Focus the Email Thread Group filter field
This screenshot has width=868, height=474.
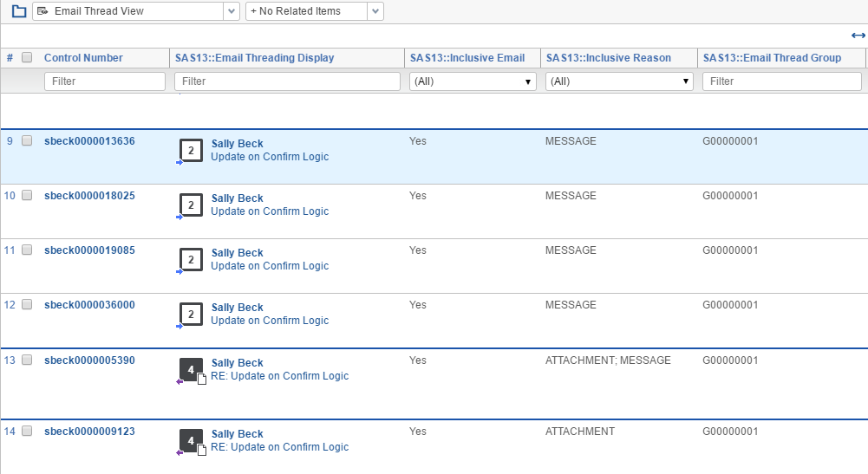(781, 81)
